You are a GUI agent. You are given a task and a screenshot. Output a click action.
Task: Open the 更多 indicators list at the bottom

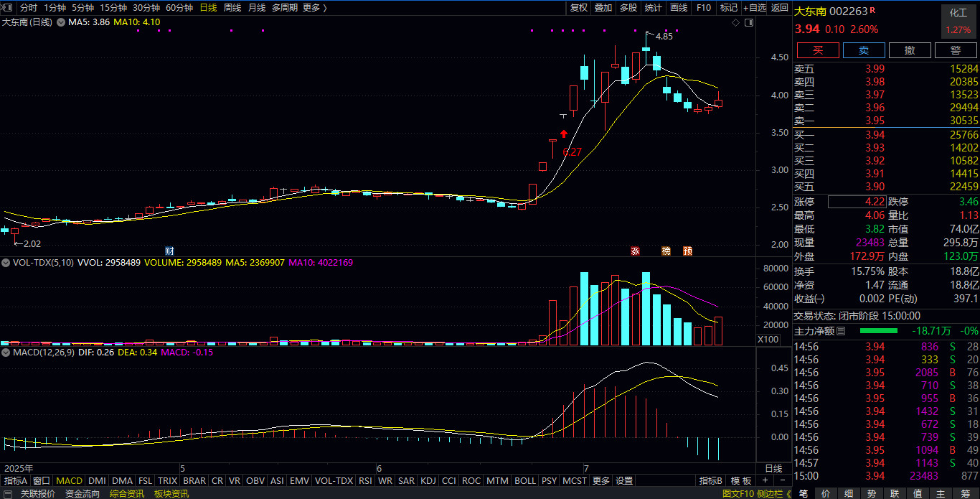pos(601,480)
